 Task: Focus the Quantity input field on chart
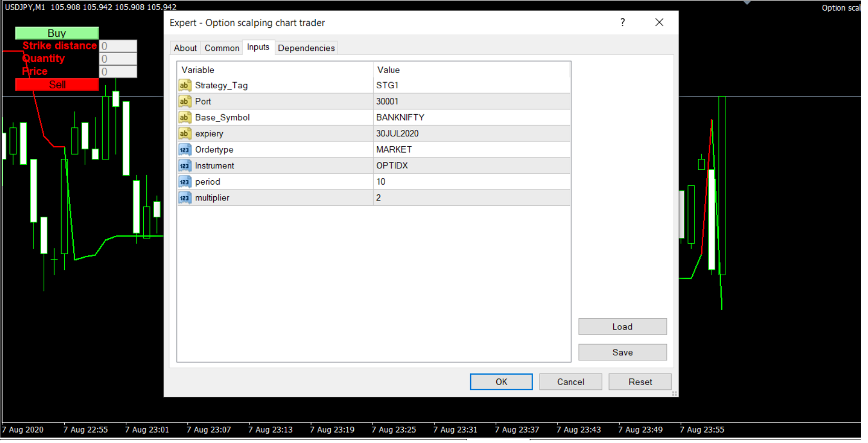tap(118, 59)
